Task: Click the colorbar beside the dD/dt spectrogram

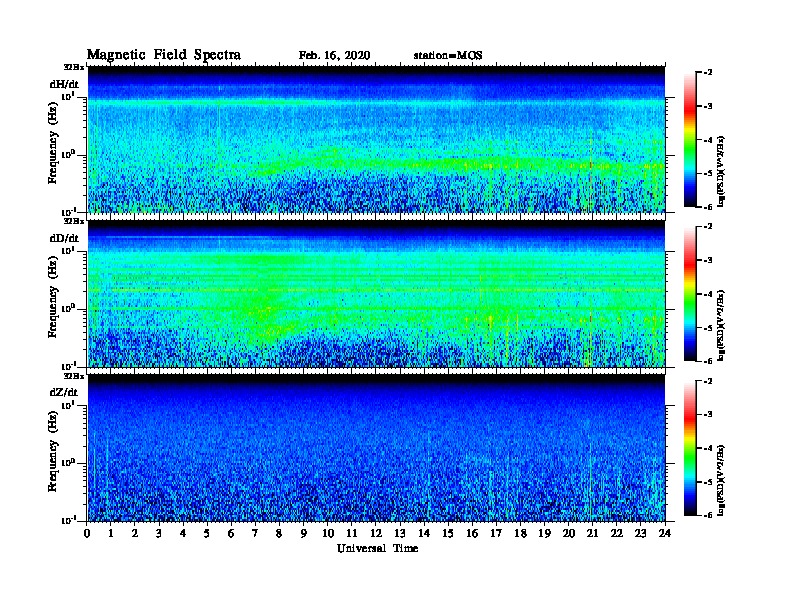Action: pos(690,293)
